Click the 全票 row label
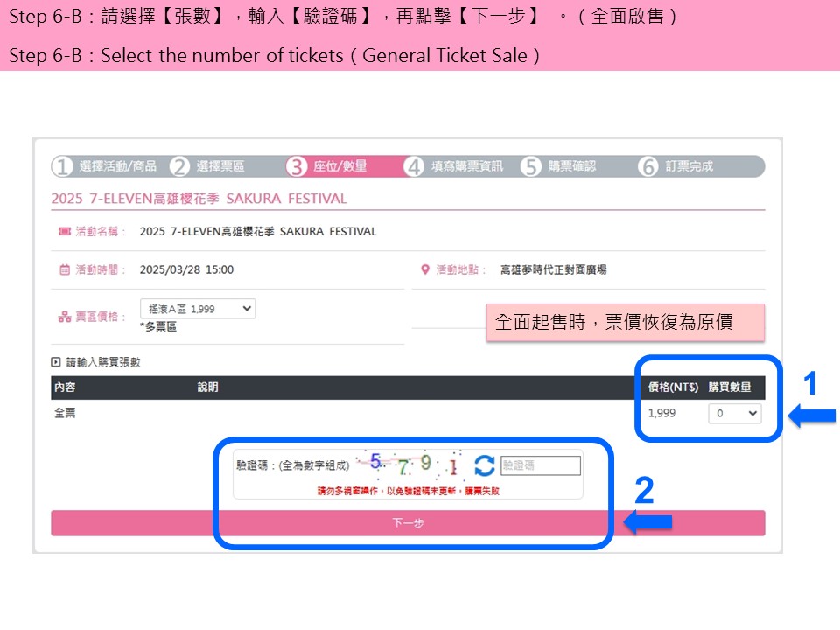 point(65,413)
